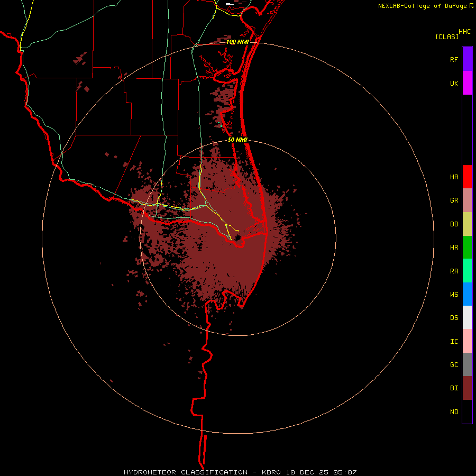Click the radar site center dark spot
The image size is (476, 476).
click(237, 237)
